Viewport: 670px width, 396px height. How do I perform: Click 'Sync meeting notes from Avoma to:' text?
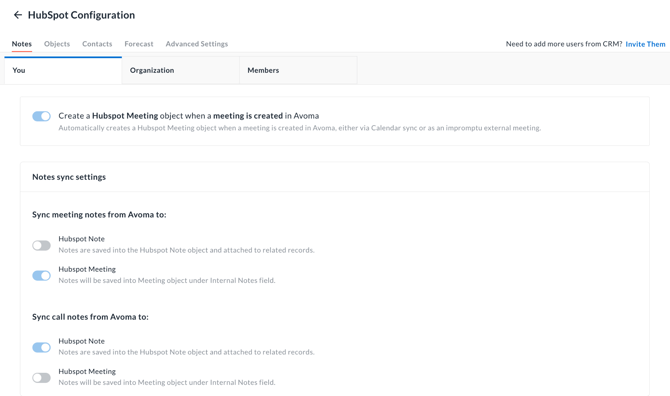[99, 214]
